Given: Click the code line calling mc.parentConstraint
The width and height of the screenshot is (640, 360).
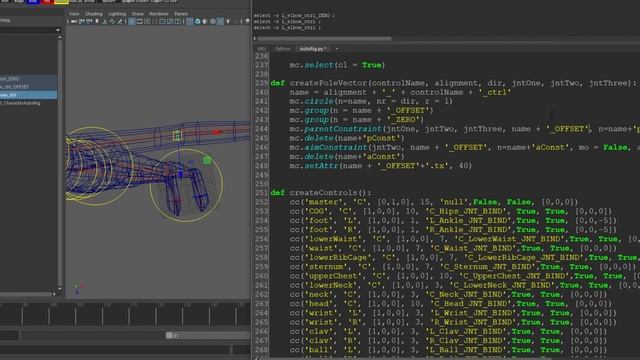Looking at the screenshot, I should pos(464,129).
